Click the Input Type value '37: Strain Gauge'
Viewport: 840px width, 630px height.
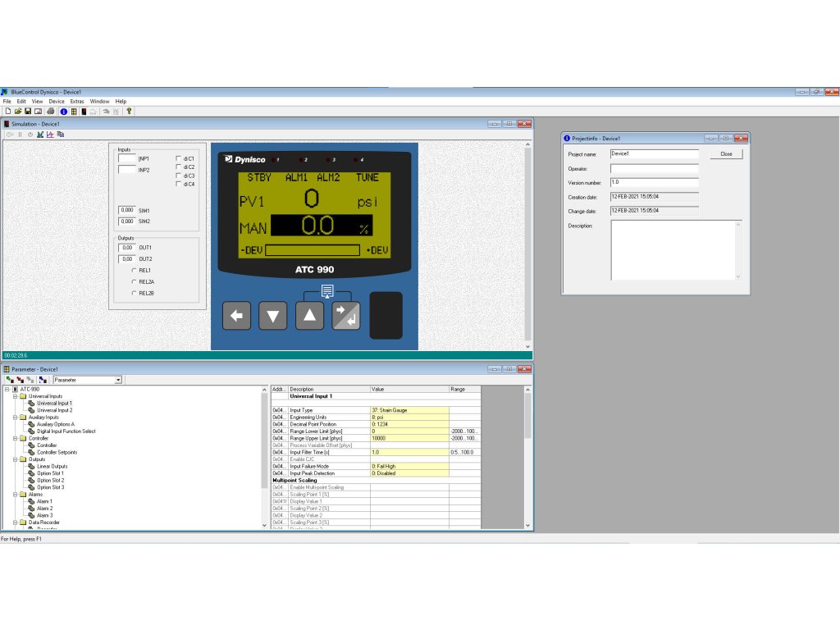(409, 410)
